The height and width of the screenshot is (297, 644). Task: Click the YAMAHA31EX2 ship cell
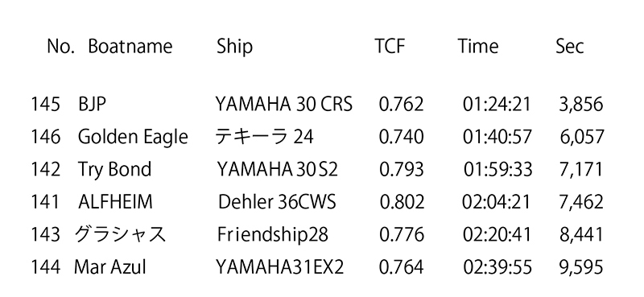coord(279,267)
